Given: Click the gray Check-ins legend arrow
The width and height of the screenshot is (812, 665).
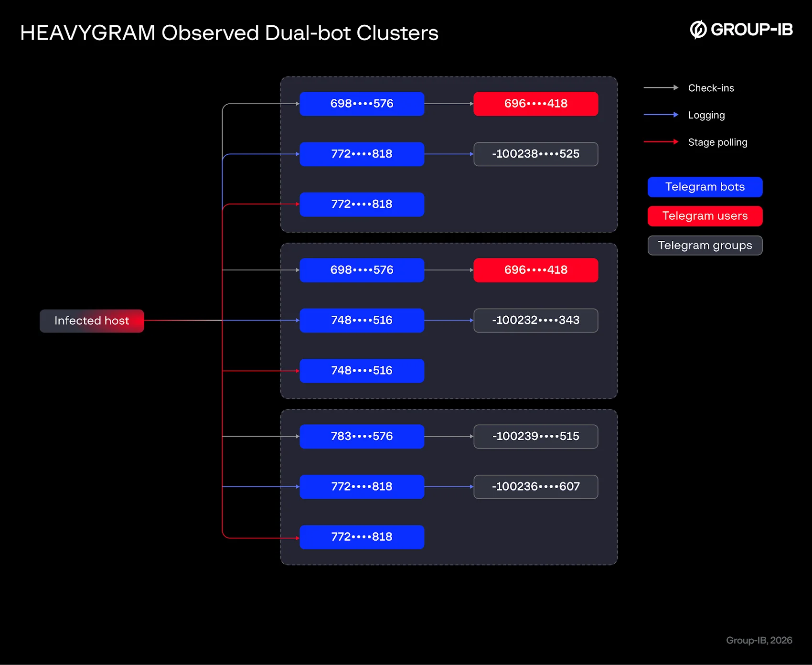Looking at the screenshot, I should coord(661,88).
